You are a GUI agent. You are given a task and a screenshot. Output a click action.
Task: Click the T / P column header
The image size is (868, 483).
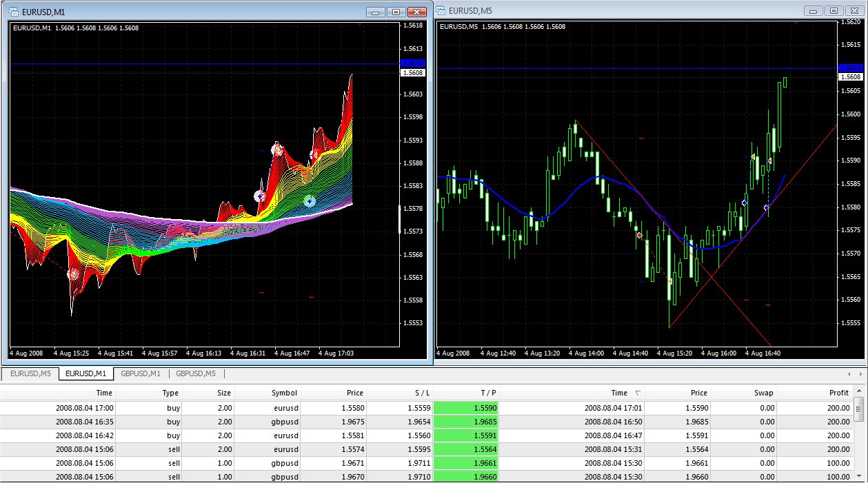[467, 393]
